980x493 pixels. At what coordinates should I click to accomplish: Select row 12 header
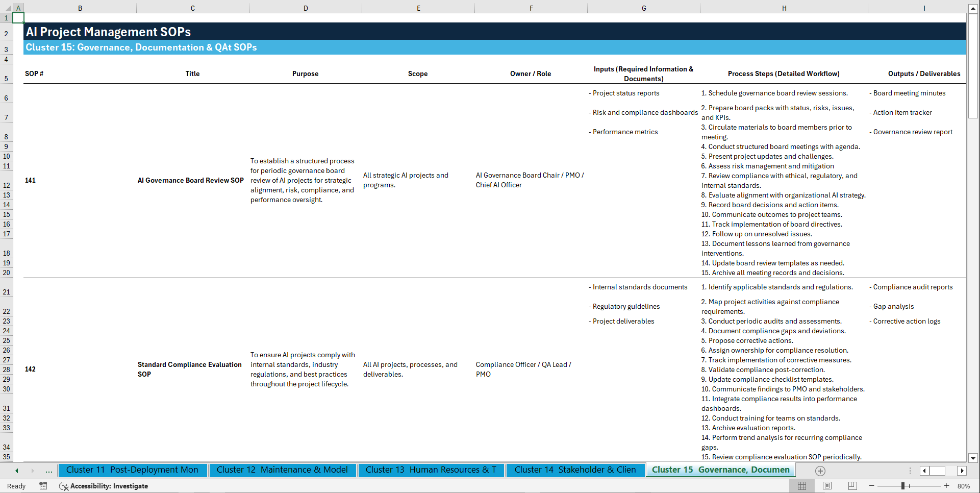7,180
